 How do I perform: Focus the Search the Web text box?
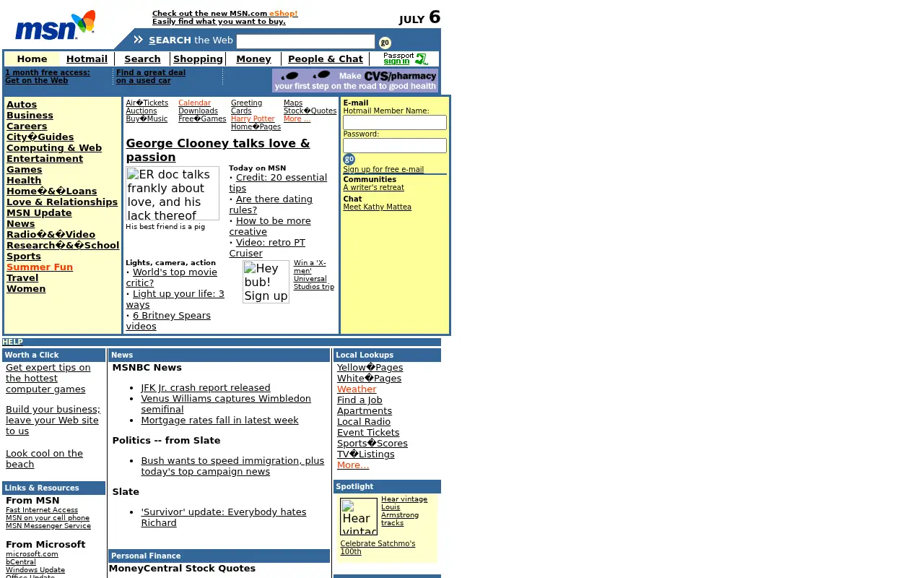pyautogui.click(x=305, y=41)
